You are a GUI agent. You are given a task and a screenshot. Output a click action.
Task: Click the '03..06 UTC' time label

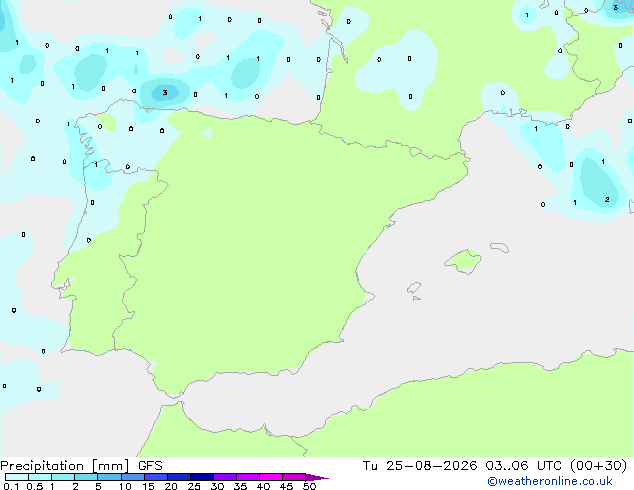click(x=522, y=466)
